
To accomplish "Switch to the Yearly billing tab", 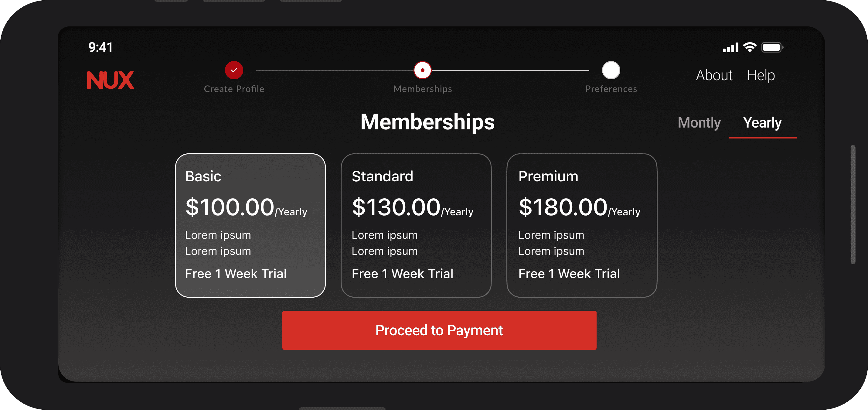I will [762, 123].
